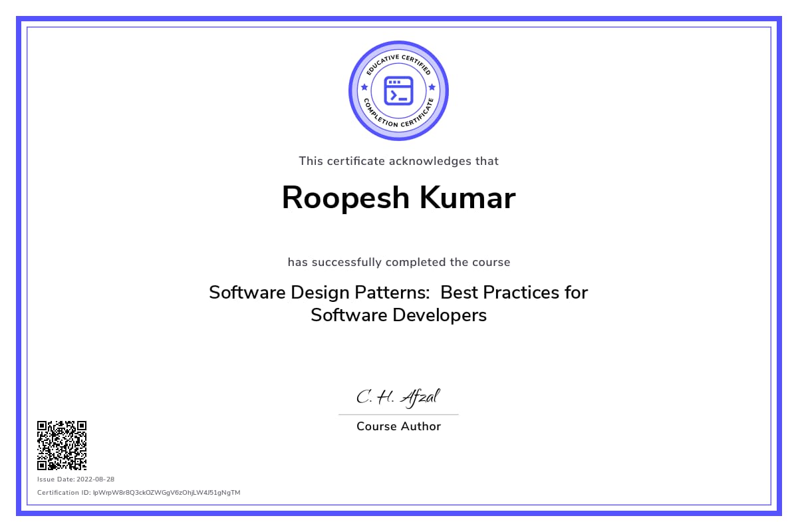
Task: Click the purple outer ring of the badge
Action: point(399,43)
